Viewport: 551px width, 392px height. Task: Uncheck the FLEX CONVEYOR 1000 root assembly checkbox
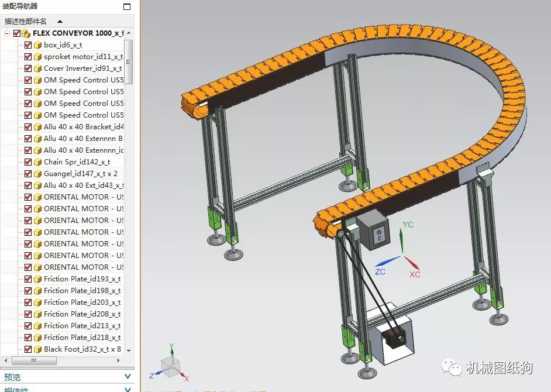17,33
